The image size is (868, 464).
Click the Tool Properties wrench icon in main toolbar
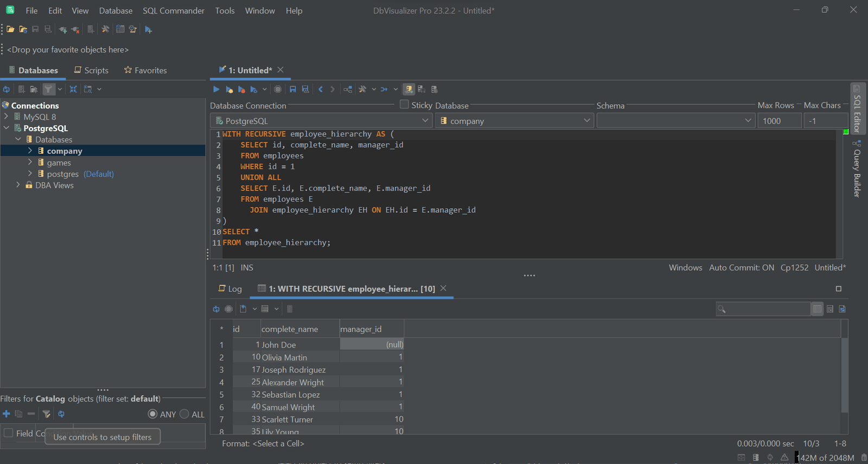pos(105,29)
